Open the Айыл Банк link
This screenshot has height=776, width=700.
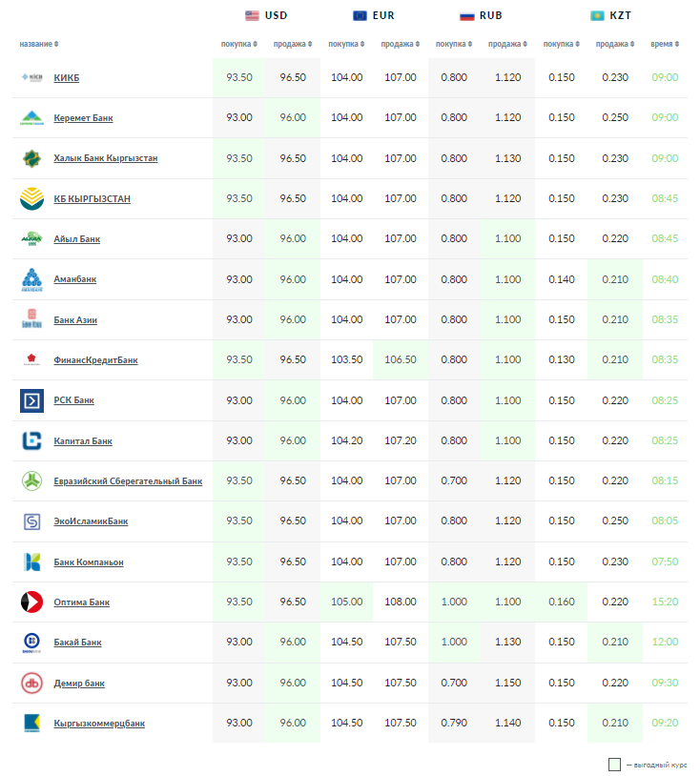[76, 239]
